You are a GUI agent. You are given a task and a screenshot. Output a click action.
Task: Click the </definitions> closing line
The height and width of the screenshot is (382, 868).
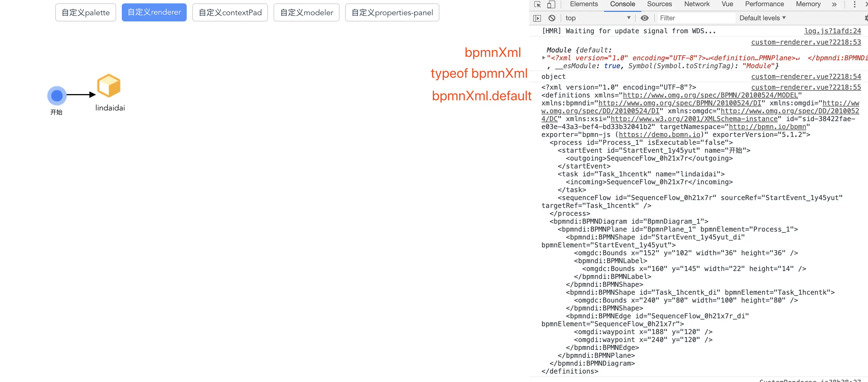pyautogui.click(x=569, y=372)
